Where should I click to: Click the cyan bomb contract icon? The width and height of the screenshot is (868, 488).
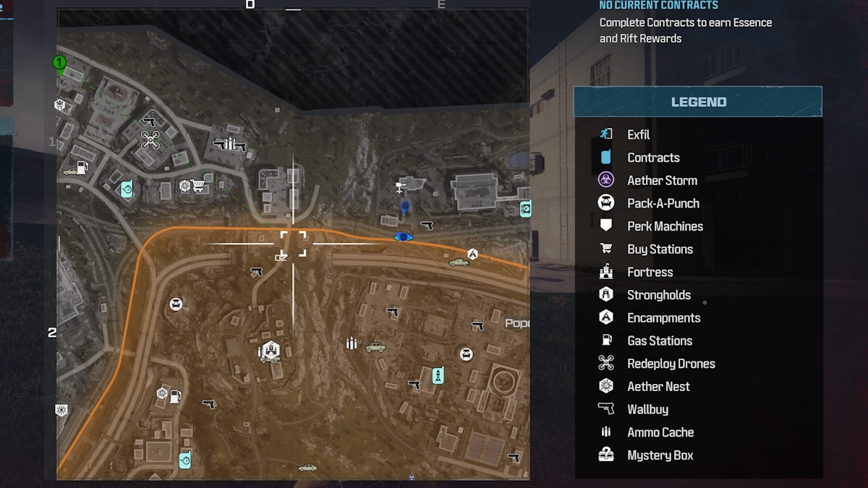point(438,375)
